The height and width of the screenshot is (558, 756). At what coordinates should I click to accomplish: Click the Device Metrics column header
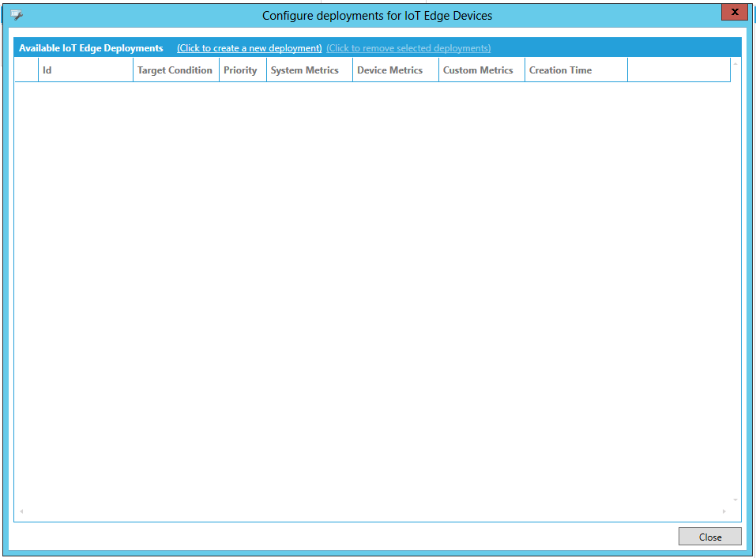pyautogui.click(x=395, y=70)
